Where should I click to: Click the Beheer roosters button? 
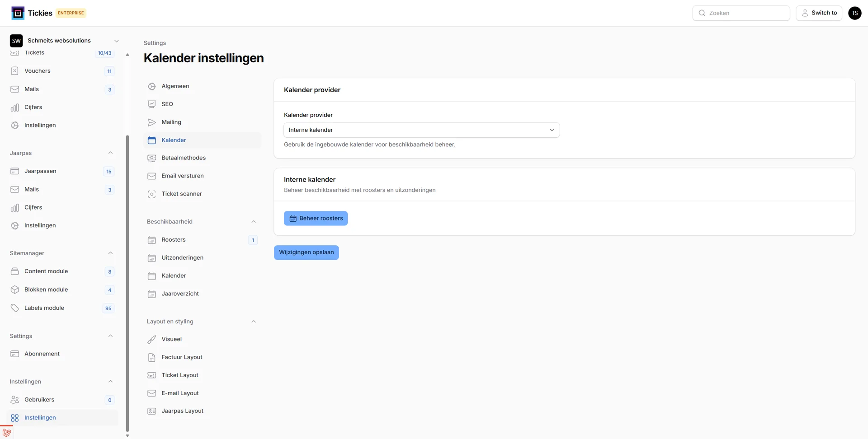click(x=316, y=218)
